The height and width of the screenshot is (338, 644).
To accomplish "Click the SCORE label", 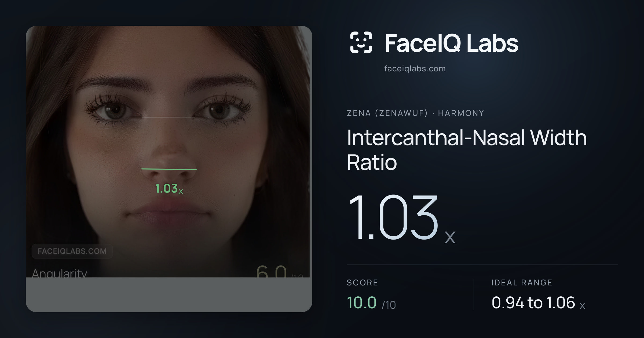I will click(x=362, y=282).
